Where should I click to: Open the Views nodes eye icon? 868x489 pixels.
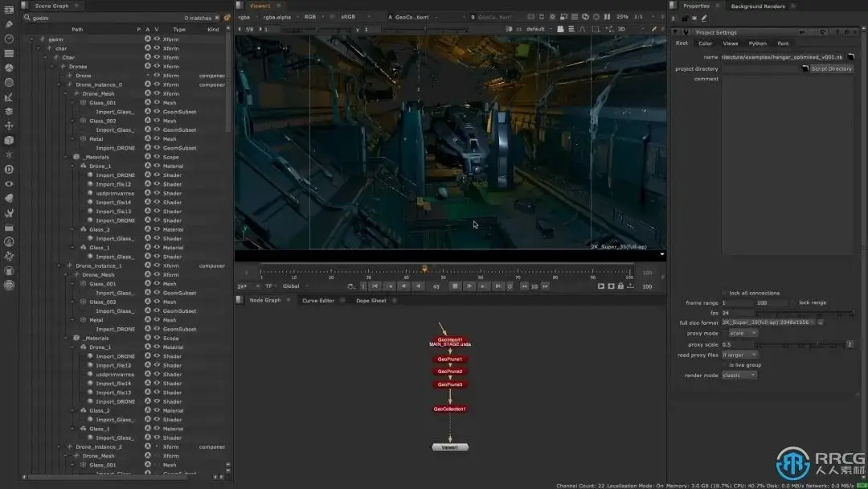[9, 184]
